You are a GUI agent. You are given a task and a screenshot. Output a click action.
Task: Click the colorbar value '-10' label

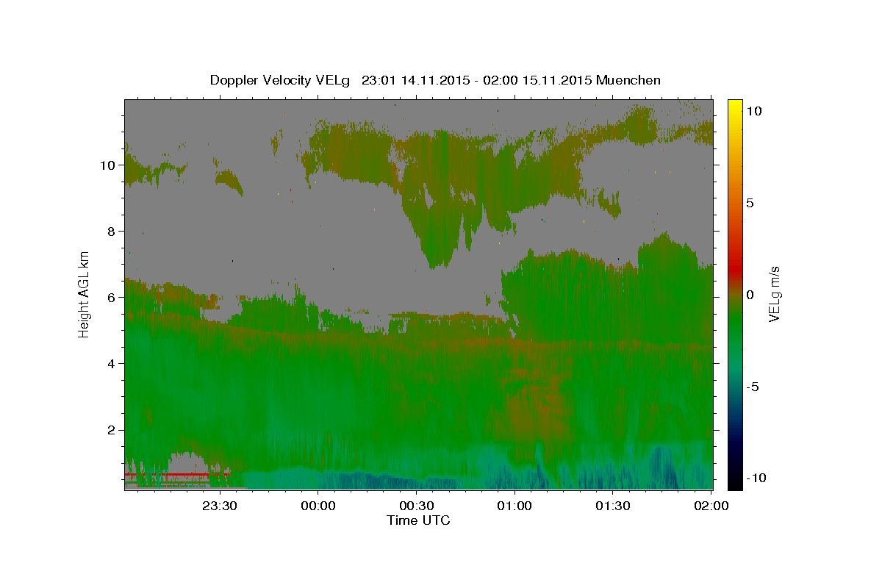(756, 478)
